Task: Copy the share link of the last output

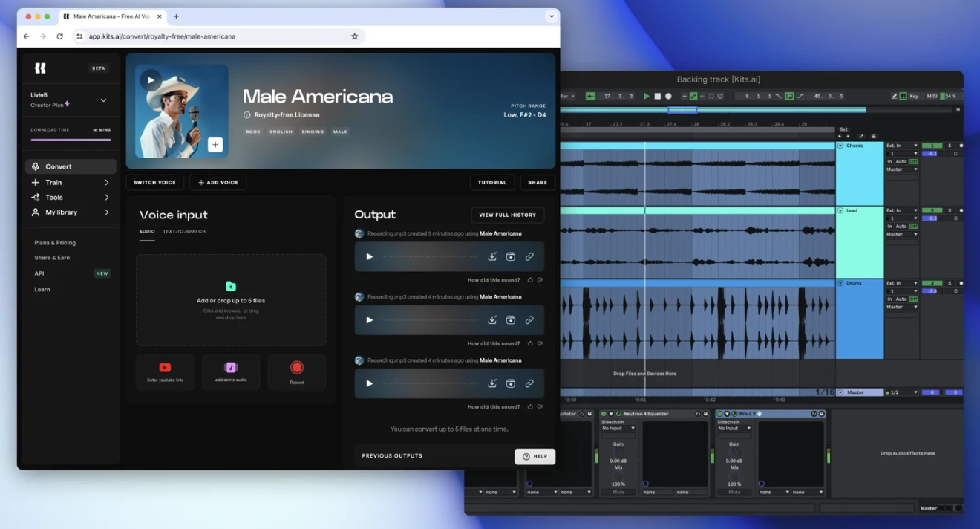Action: tap(528, 383)
